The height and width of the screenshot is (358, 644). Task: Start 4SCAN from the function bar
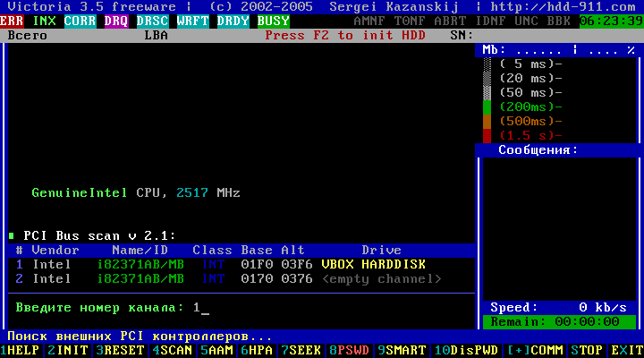point(173,351)
